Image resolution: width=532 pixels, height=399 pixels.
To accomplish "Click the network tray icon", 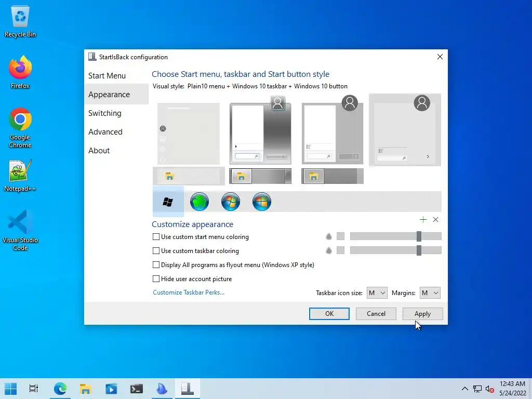I will [477, 389].
